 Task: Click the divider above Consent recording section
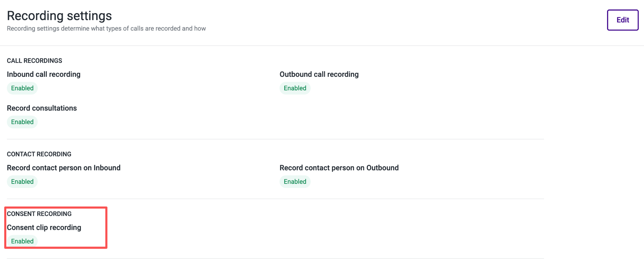coord(275,199)
